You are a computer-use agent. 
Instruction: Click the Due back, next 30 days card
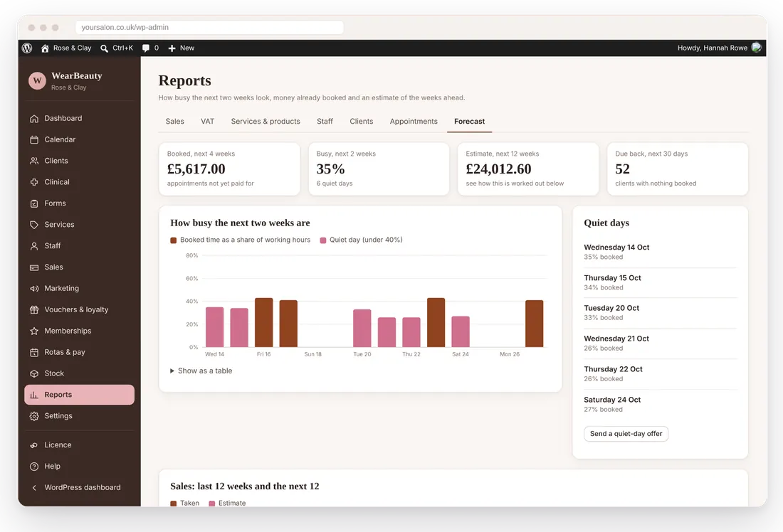click(x=677, y=169)
